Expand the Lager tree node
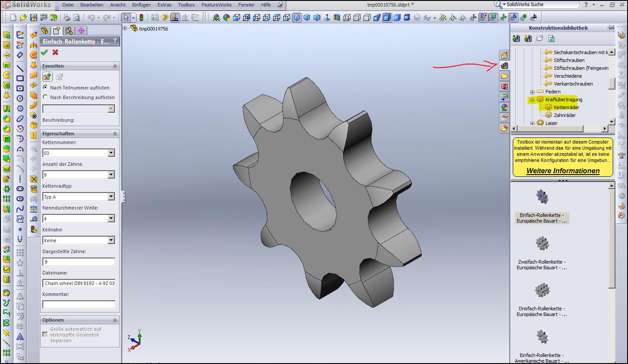The height and width of the screenshot is (364, 628). click(532, 123)
